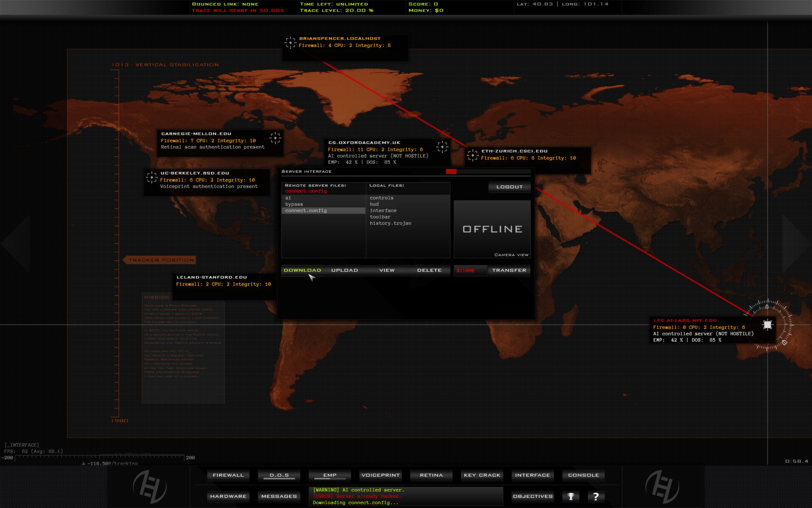
Task: Click the crosshair icon on brianspencer.localhost node
Action: tap(291, 42)
